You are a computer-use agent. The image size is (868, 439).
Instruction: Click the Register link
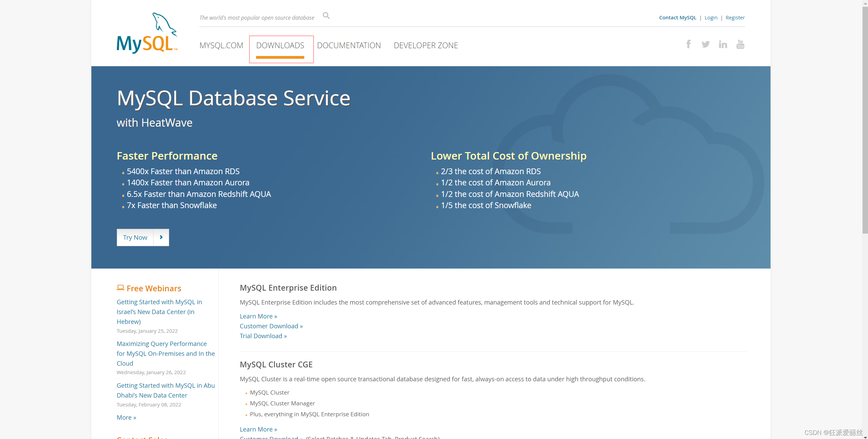pyautogui.click(x=735, y=18)
